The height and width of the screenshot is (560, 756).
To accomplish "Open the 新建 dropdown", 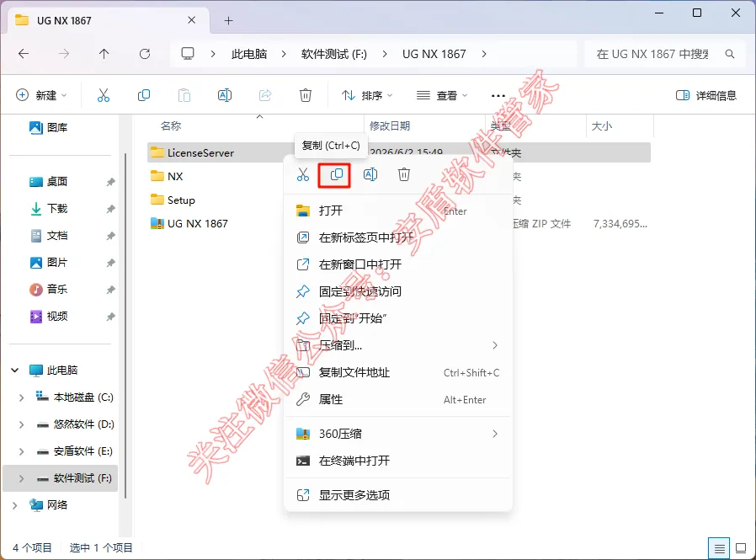I will coord(41,95).
